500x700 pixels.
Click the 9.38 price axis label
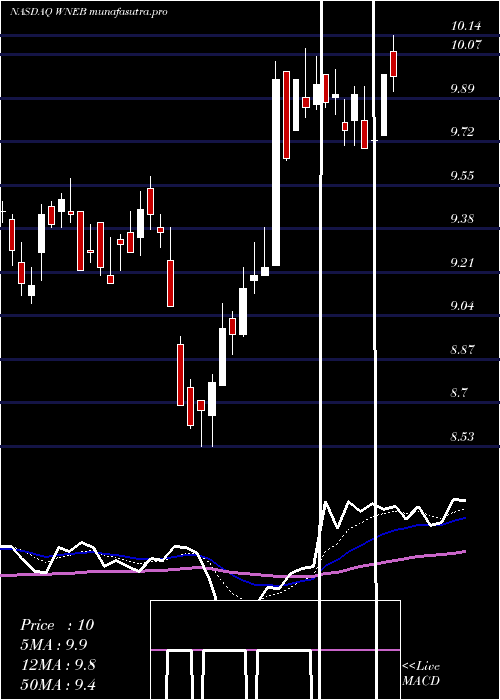(462, 218)
